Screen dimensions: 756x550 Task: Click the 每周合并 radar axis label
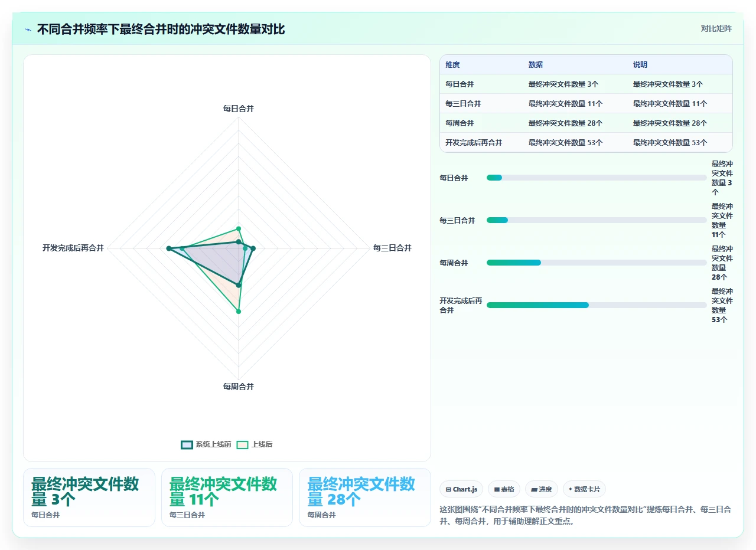tap(239, 387)
